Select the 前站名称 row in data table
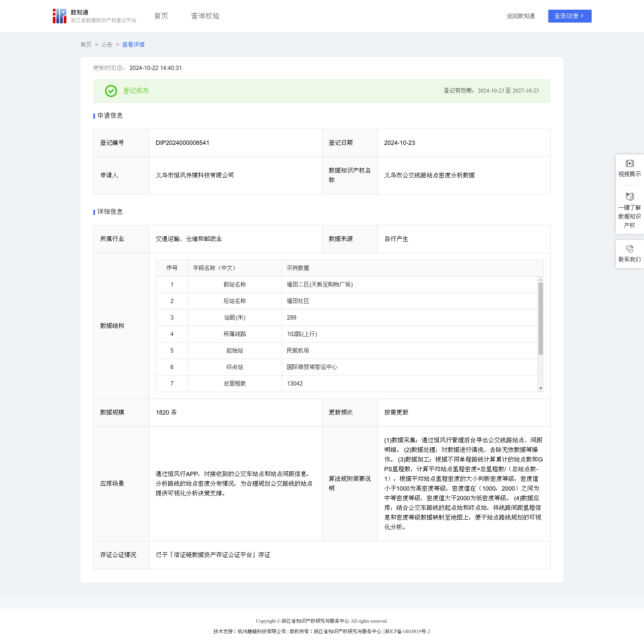 pyautogui.click(x=235, y=285)
